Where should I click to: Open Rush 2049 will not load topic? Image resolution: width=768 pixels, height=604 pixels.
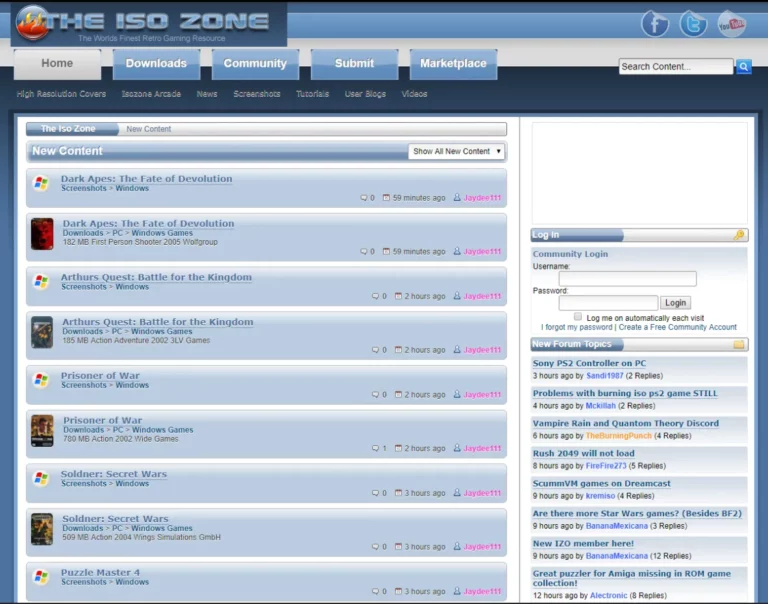[583, 454]
